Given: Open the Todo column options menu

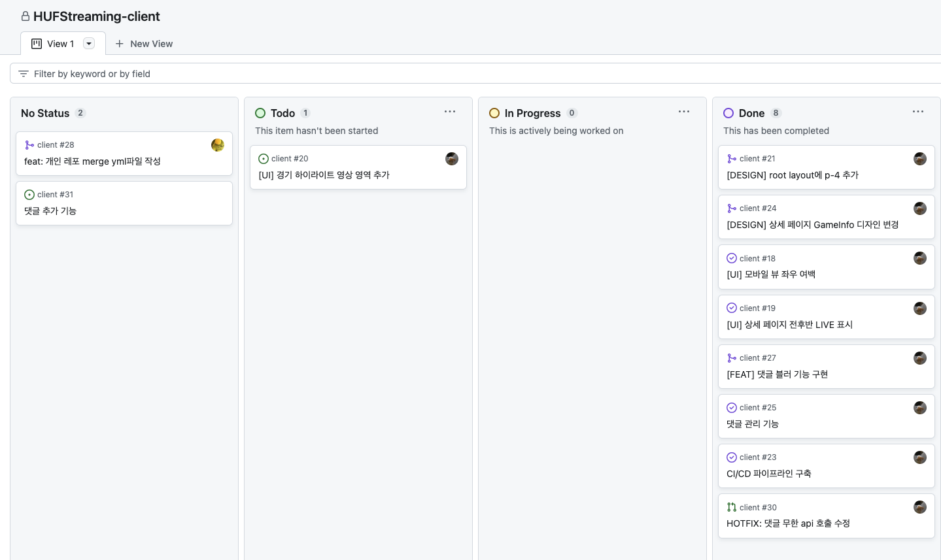Looking at the screenshot, I should click(x=450, y=112).
